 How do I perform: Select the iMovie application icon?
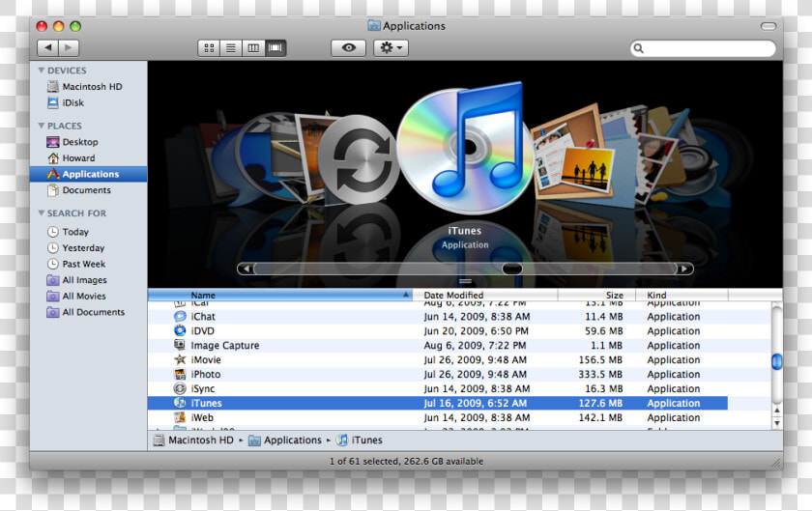180,359
